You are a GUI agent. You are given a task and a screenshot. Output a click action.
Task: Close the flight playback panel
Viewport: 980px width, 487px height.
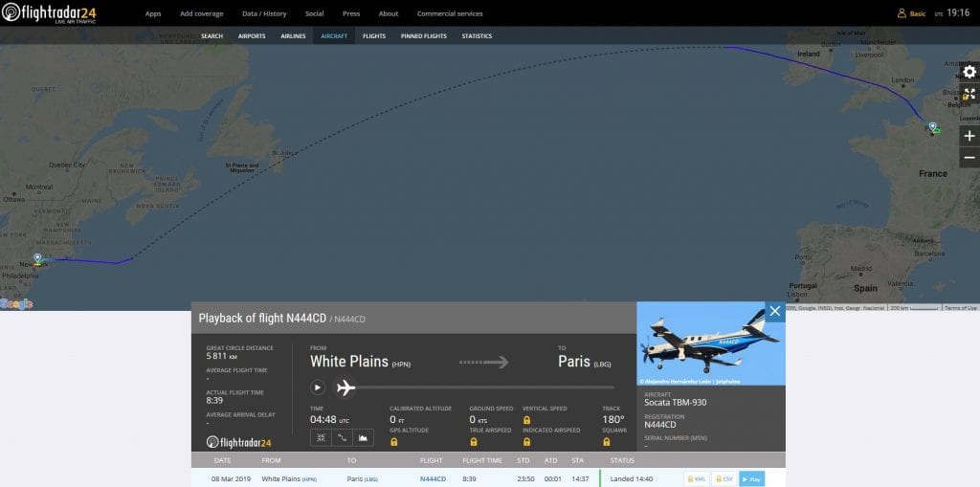[x=775, y=311]
